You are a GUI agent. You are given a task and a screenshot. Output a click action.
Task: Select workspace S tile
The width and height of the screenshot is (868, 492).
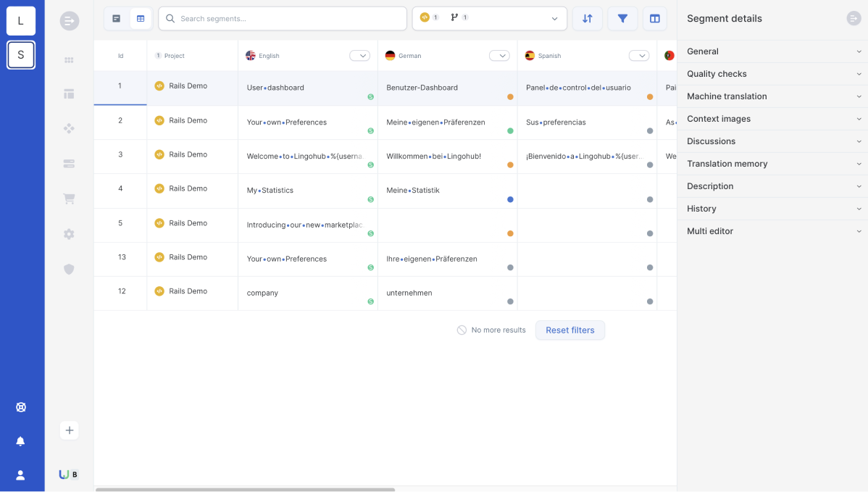tap(21, 55)
